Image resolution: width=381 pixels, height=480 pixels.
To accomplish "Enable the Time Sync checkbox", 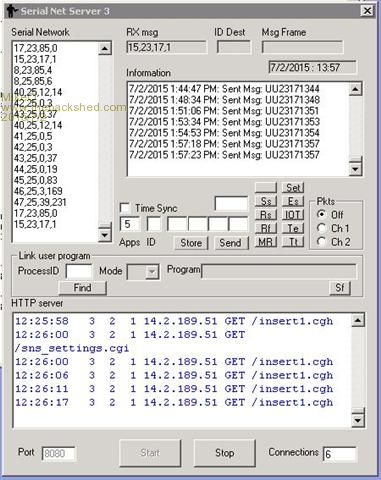I will pyautogui.click(x=125, y=208).
